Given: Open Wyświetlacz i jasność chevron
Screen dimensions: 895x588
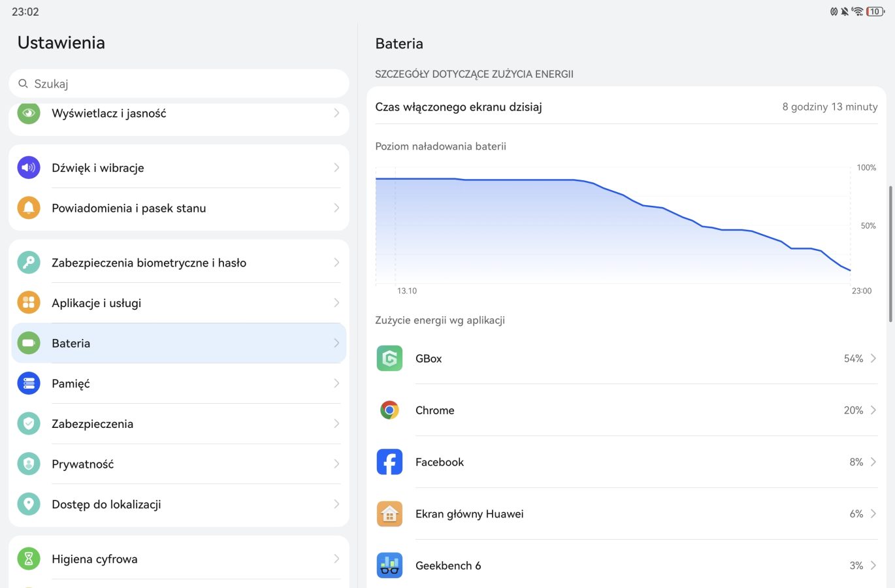Looking at the screenshot, I should point(336,113).
